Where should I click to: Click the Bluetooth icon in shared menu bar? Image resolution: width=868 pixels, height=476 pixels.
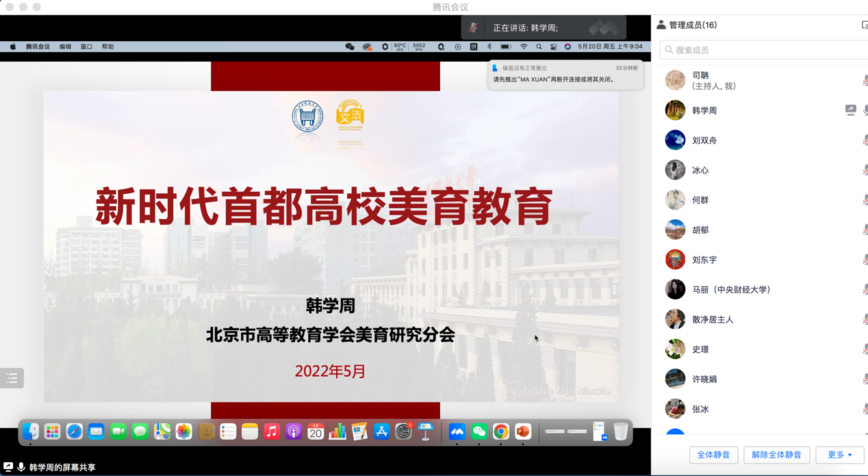tap(489, 47)
